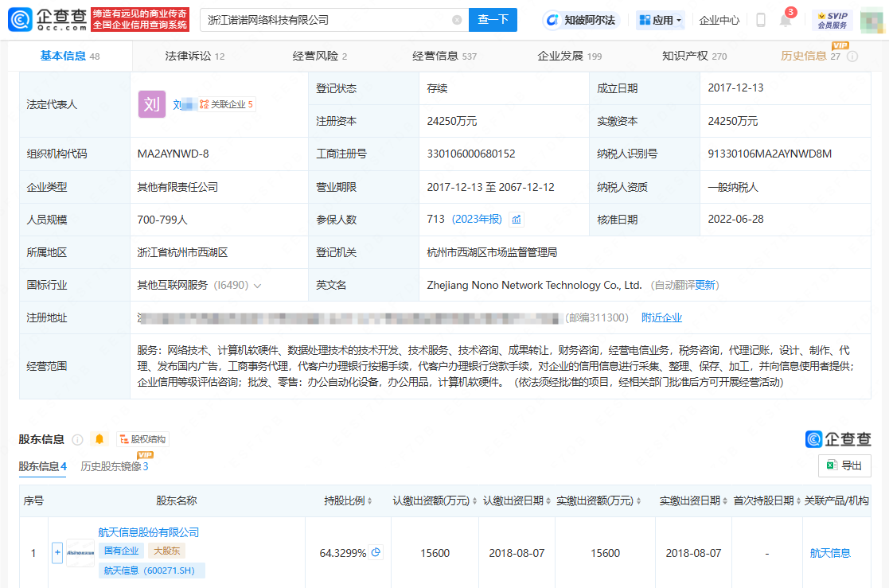
Task: Switch to 法律诉讼 tab
Action: [194, 56]
